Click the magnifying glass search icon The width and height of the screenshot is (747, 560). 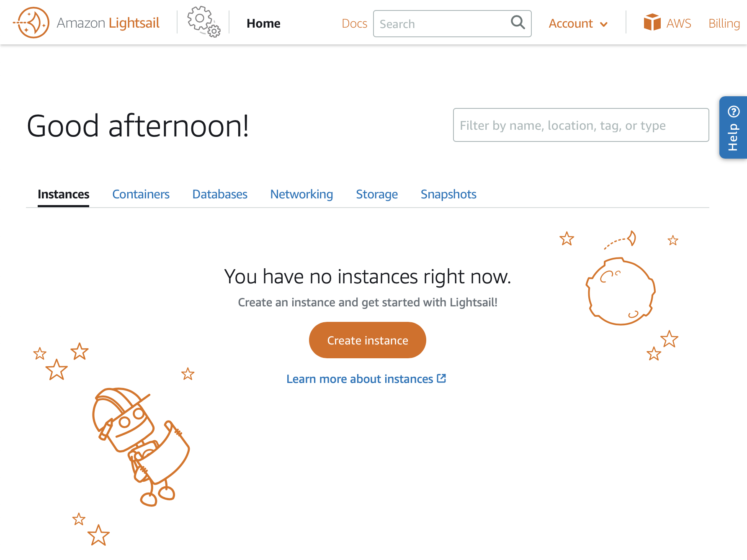(x=518, y=23)
